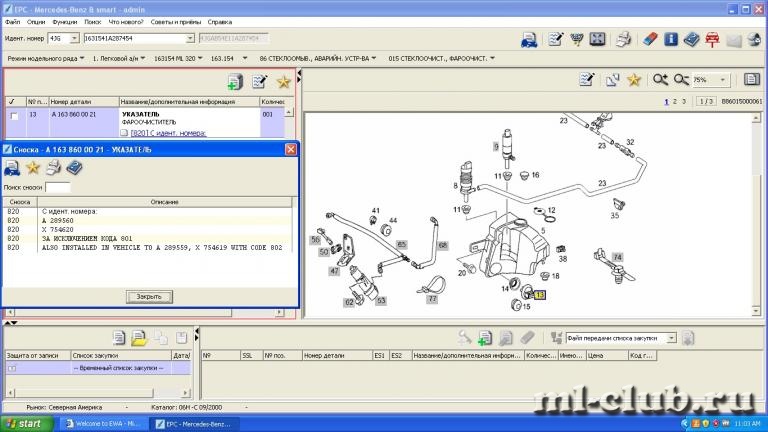Screen dimensions: 768x432
Task: Open the 75% zoom level dropdown
Action: click(722, 80)
